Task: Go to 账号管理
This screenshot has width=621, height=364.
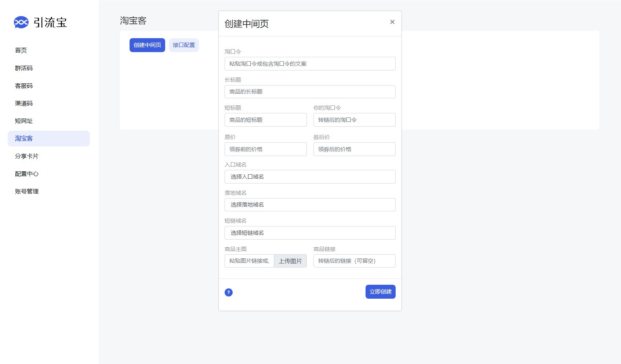Action: pos(26,191)
